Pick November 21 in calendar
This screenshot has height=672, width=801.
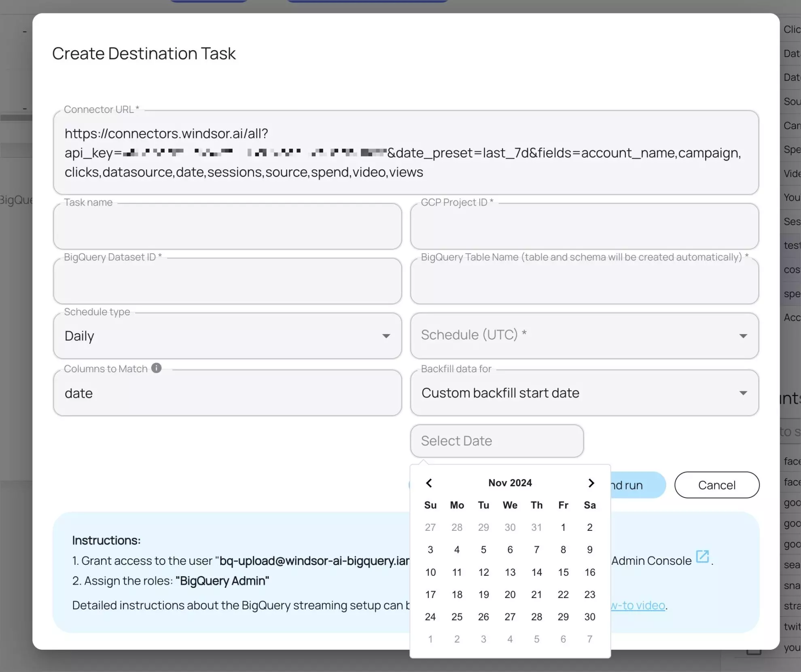click(x=537, y=594)
